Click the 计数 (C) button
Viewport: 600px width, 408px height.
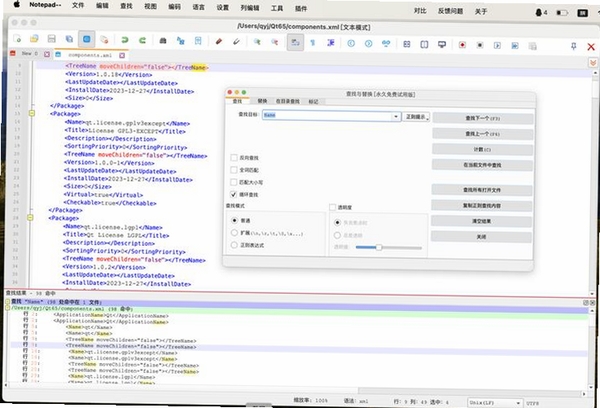(x=482, y=150)
